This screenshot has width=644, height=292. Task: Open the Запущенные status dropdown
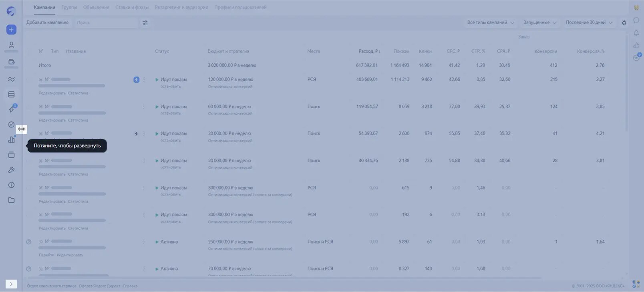pos(540,22)
